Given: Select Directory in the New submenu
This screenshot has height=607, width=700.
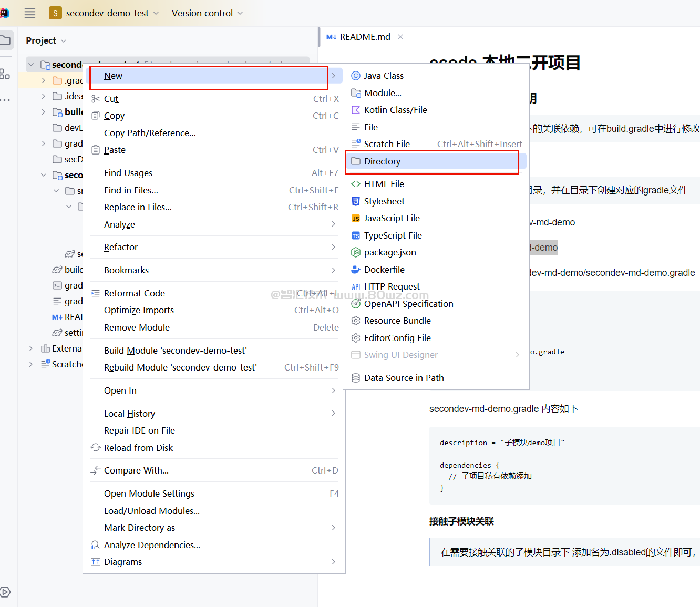Looking at the screenshot, I should click(382, 161).
